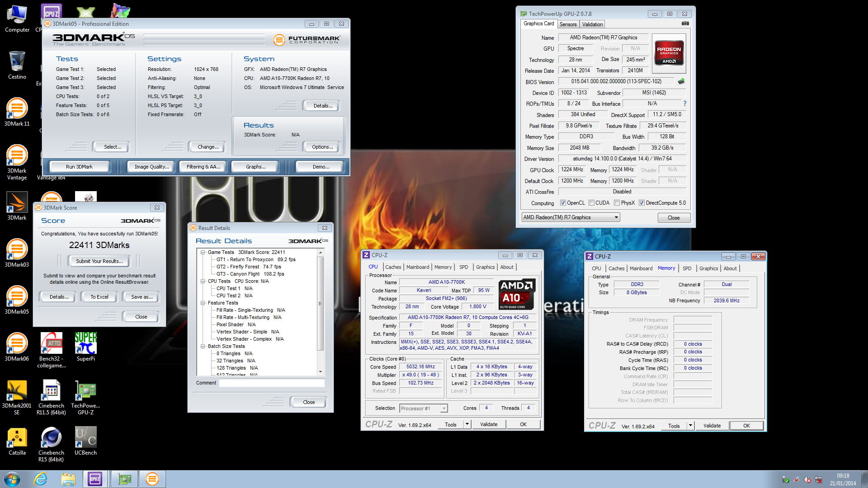
Task: Open Mainboard tab in left CPU-Z
Action: (418, 267)
